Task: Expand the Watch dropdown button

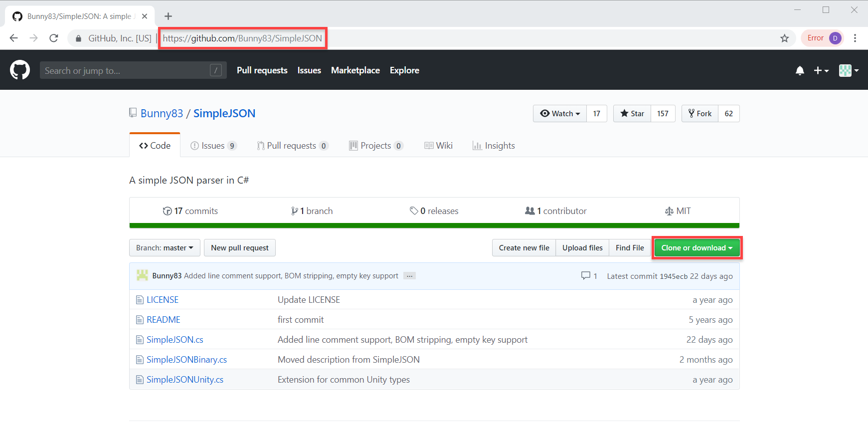Action: pos(560,114)
